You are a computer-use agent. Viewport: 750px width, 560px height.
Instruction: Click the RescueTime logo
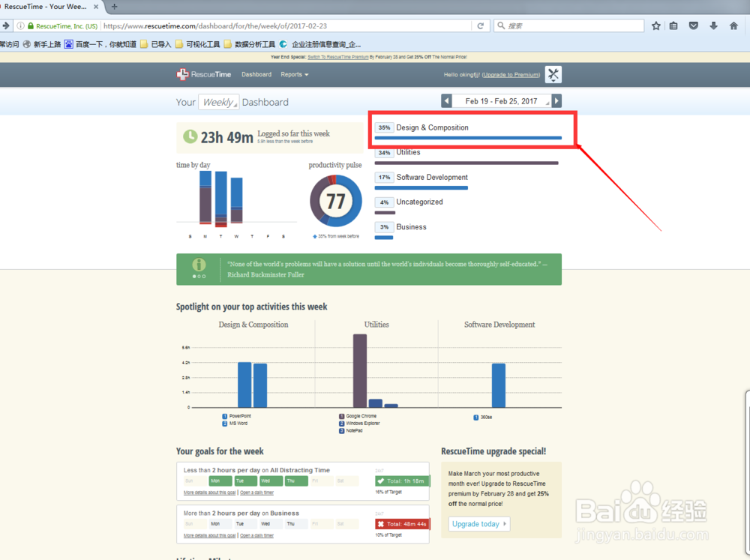point(204,75)
